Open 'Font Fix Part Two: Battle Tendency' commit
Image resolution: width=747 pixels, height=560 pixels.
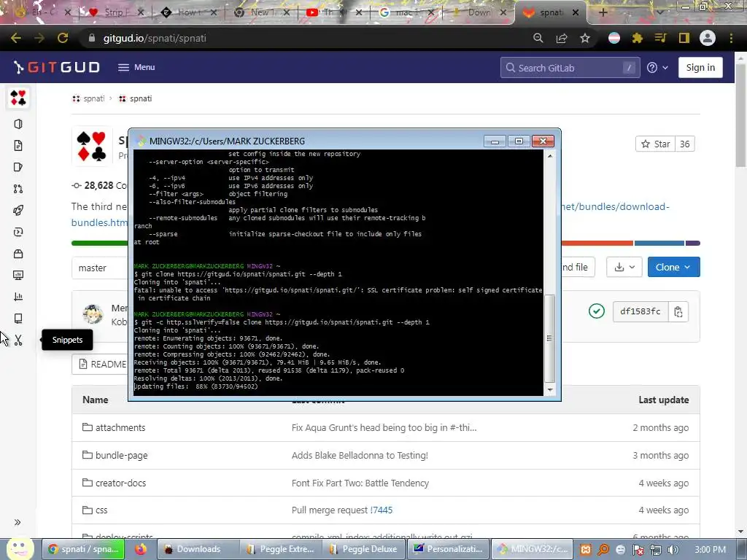point(360,483)
